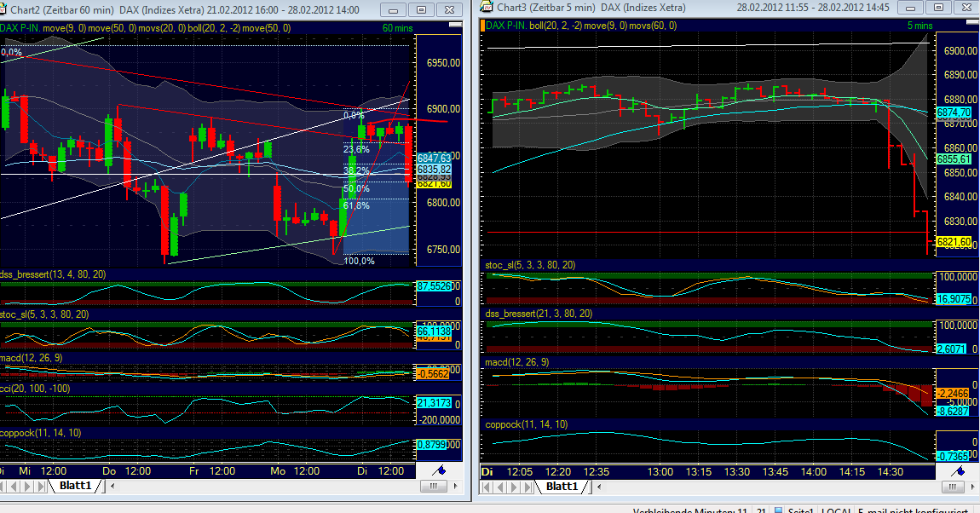Screen dimensions: 980x513
Task: Click the 5 mins label in Chart3
Action: pos(920,26)
